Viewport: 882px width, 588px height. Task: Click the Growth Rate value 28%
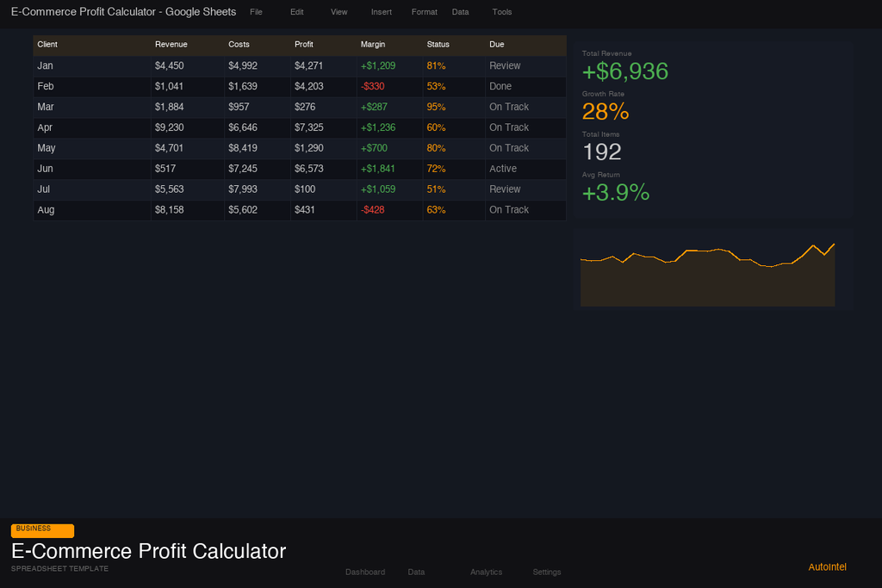606,112
